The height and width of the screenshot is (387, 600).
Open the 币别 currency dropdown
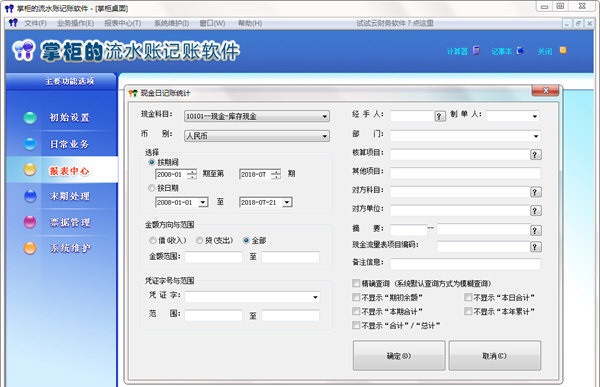[257, 136]
